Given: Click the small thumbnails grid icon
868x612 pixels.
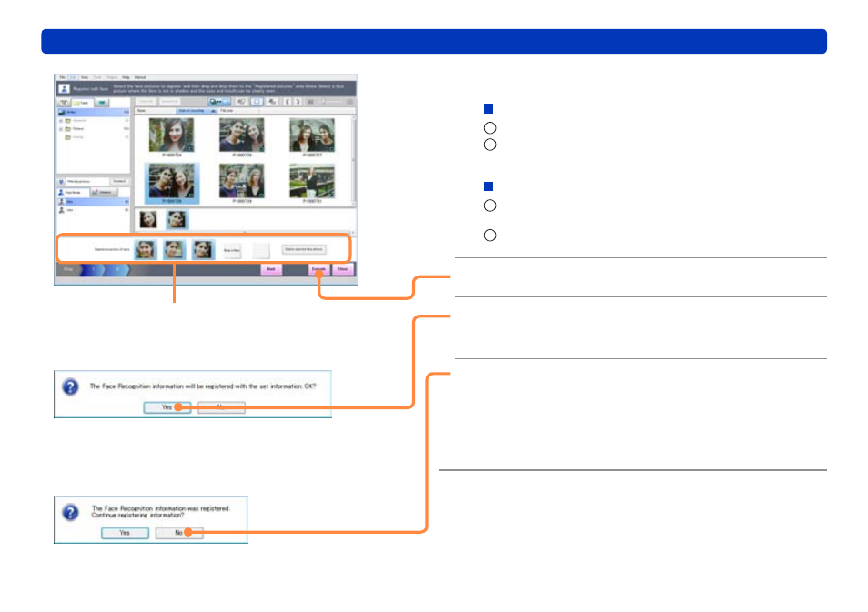Looking at the screenshot, I should click(310, 102).
